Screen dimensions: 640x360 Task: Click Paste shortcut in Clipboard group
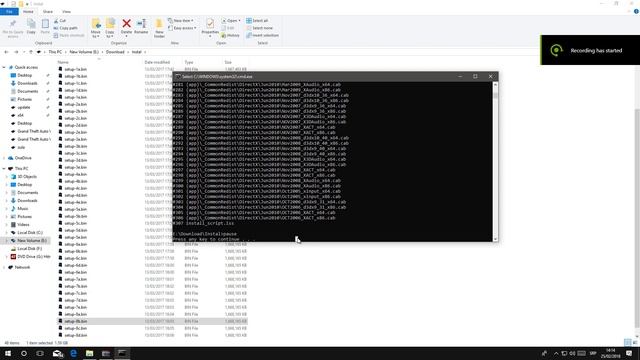pyautogui.click(x=69, y=36)
